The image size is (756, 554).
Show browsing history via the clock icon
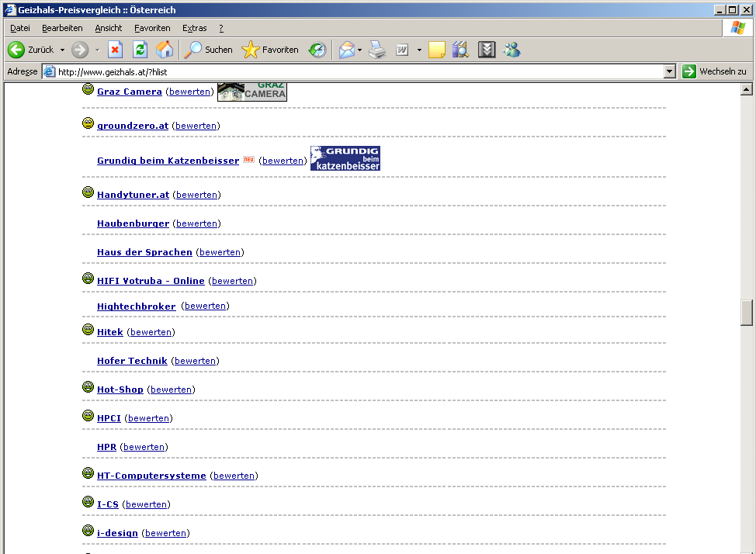tap(317, 50)
